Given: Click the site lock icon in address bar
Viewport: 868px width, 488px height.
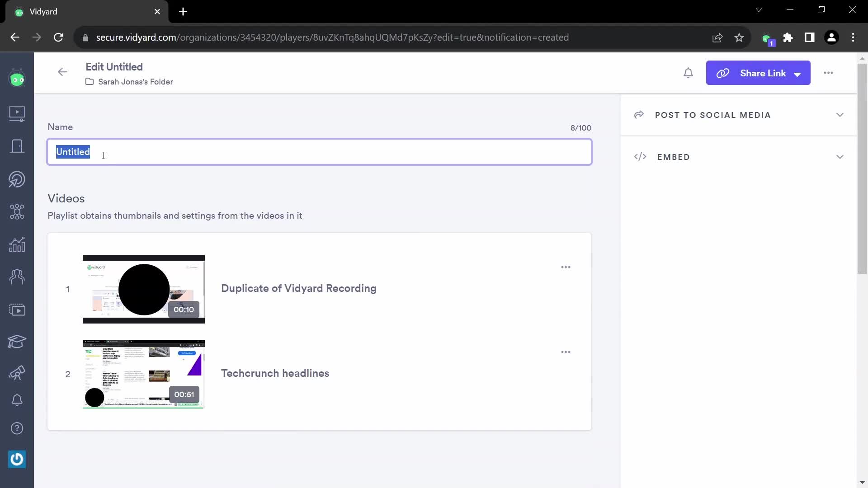Looking at the screenshot, I should point(85,38).
